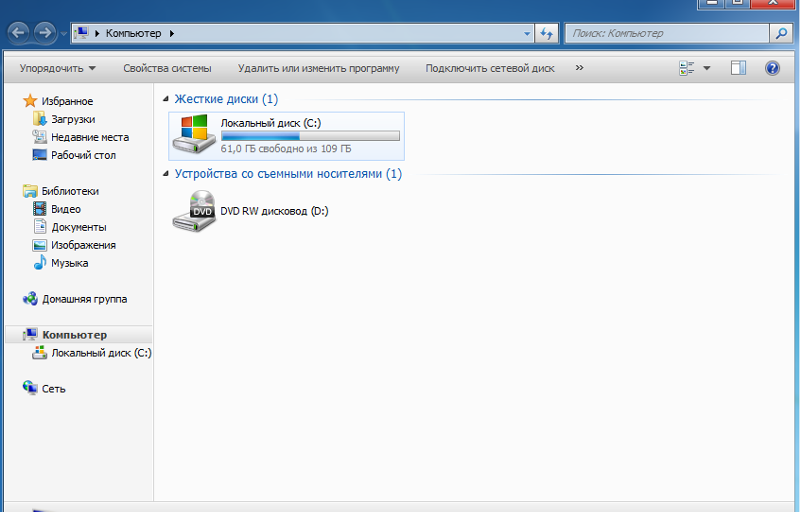Click the large Локальный диск (C:) drive icon

193,134
